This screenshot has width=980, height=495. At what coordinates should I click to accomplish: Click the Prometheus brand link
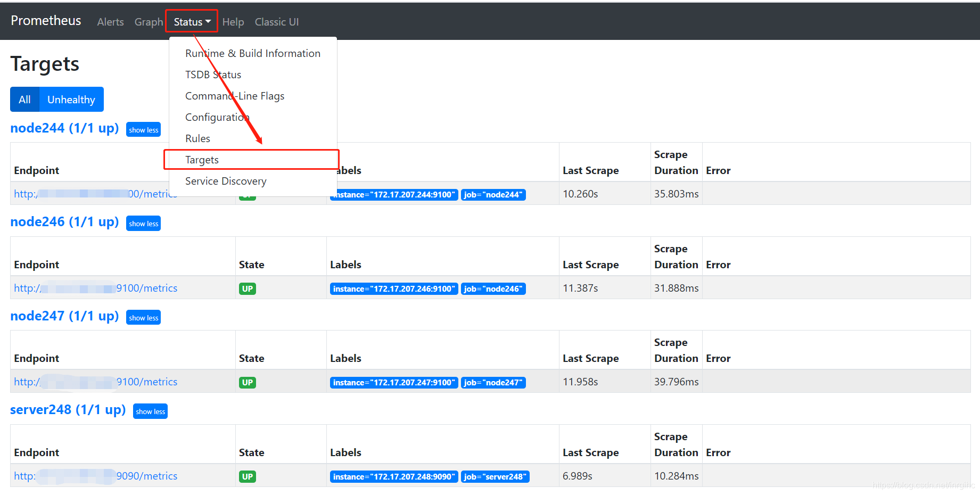[46, 21]
